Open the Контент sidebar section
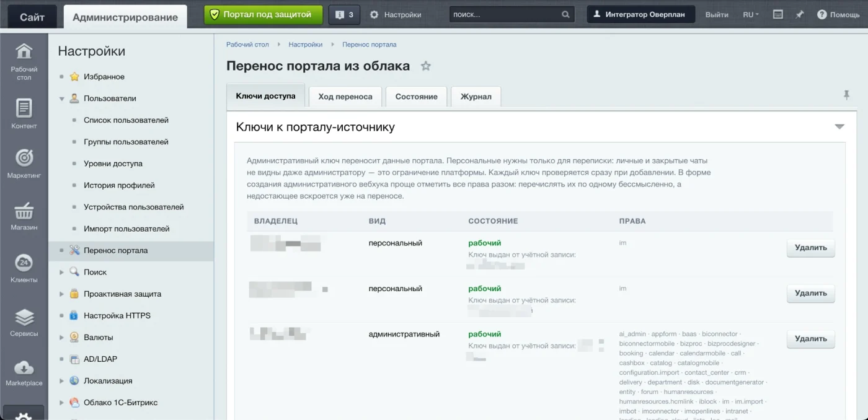 coord(24,114)
